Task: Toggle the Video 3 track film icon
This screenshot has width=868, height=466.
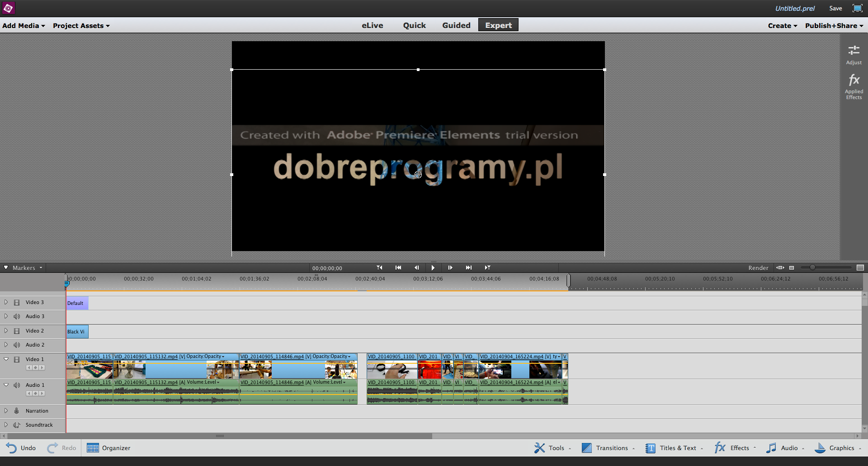Action: pos(17,302)
